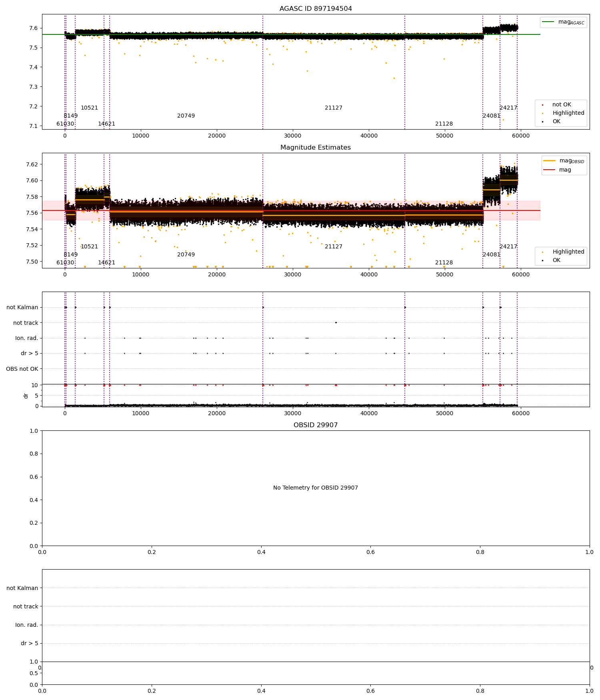Screen dimensions: 600x700
Task: Click OBSID label 24217 in the top plot
Action: click(x=508, y=108)
